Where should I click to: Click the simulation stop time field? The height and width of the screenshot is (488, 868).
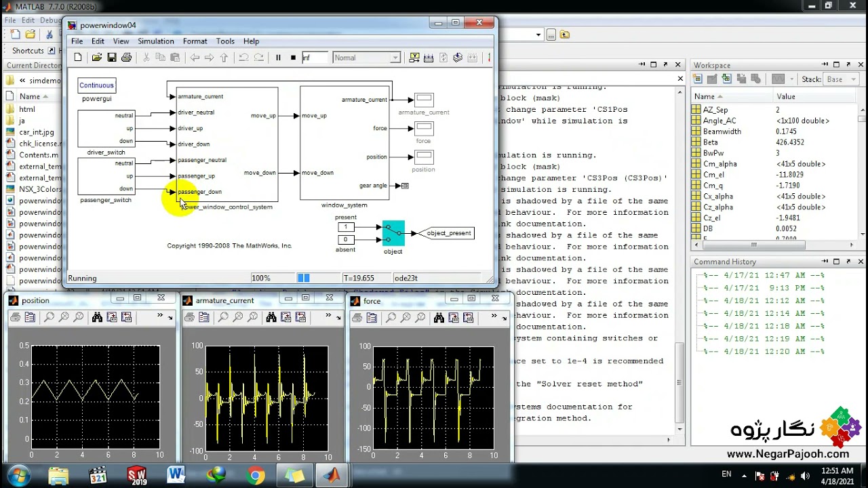click(315, 58)
